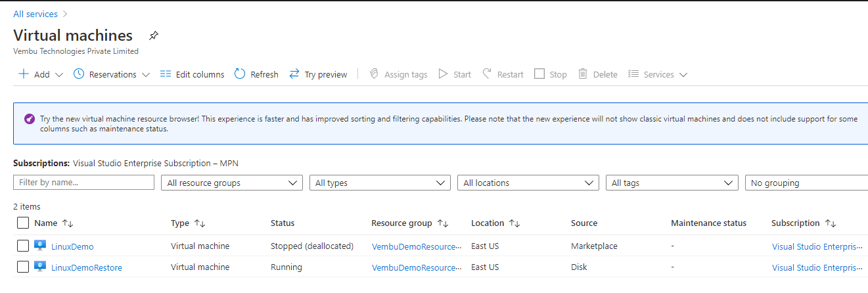Click the Restart icon

[487, 74]
